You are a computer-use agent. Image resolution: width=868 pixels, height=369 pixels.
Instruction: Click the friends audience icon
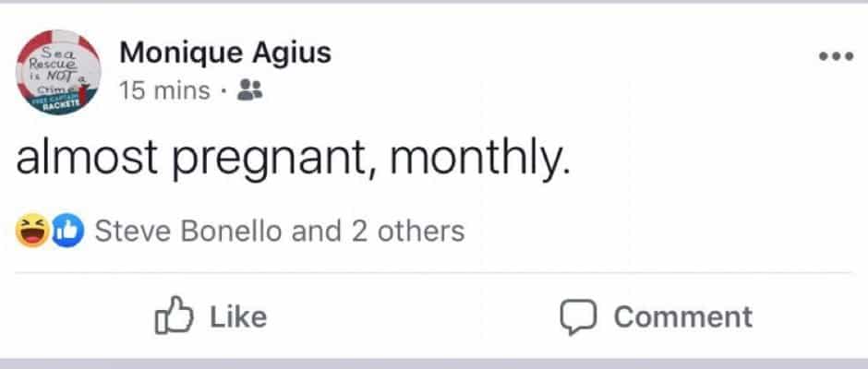pyautogui.click(x=248, y=92)
